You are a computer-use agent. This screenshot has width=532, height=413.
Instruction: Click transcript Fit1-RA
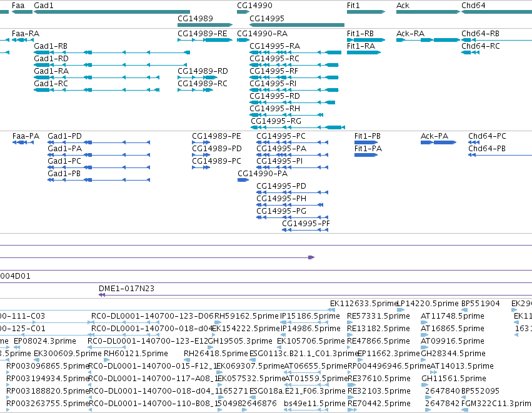tap(364, 52)
